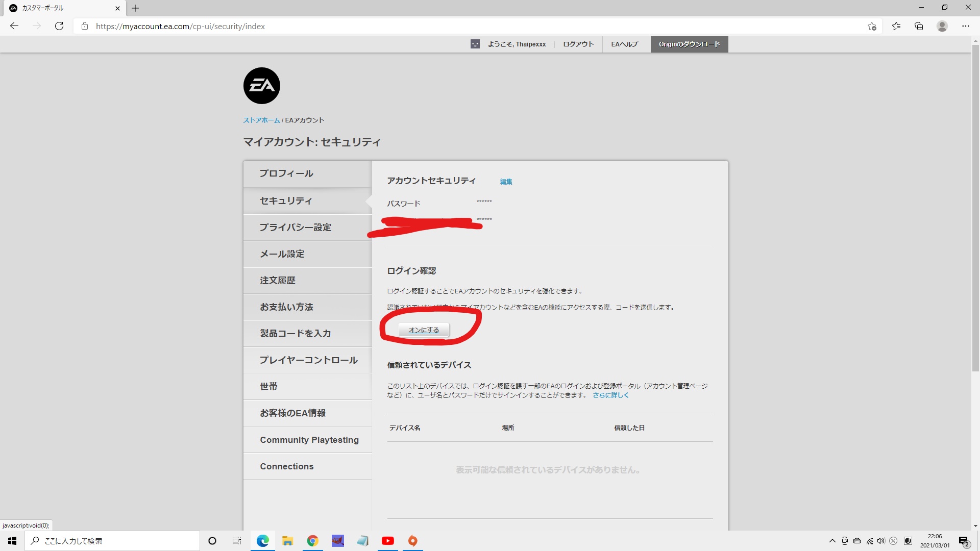Open the orange Origin taskbar icon
This screenshot has height=551, width=980.
(x=413, y=541)
